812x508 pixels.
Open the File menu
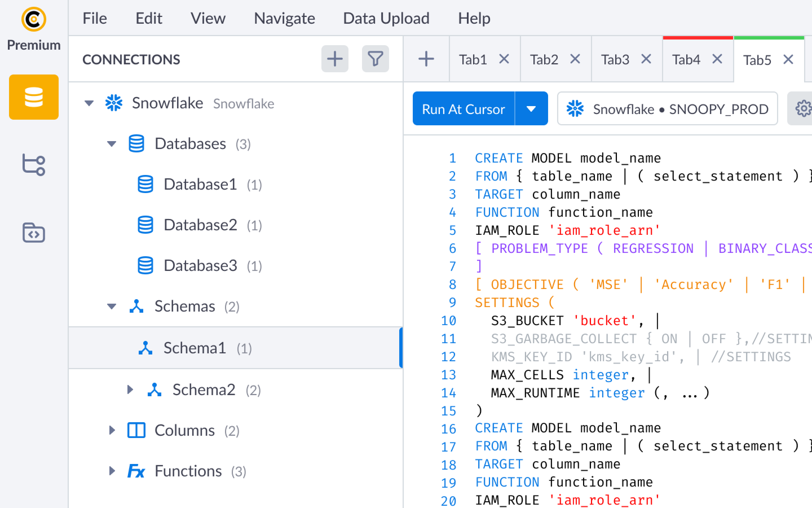pyautogui.click(x=95, y=18)
